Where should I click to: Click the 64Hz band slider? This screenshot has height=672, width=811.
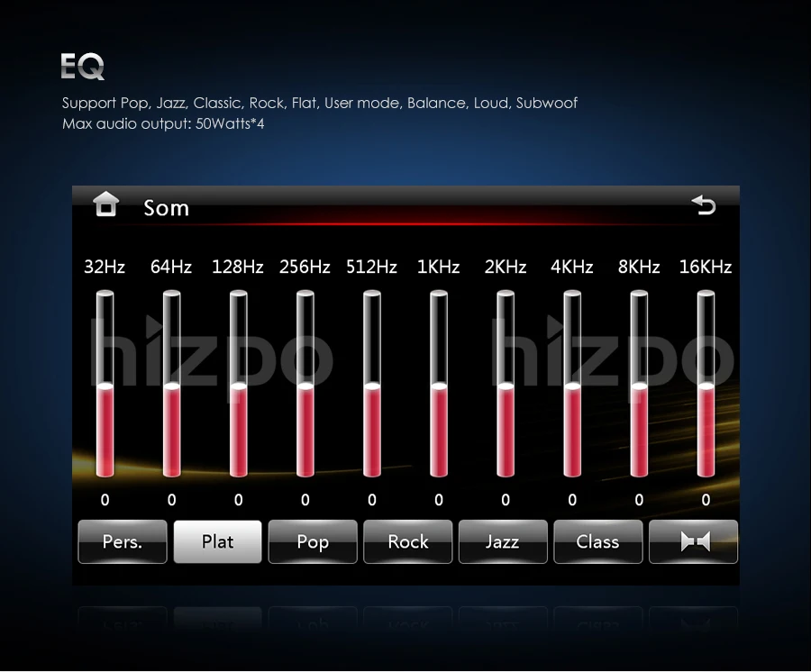172,384
